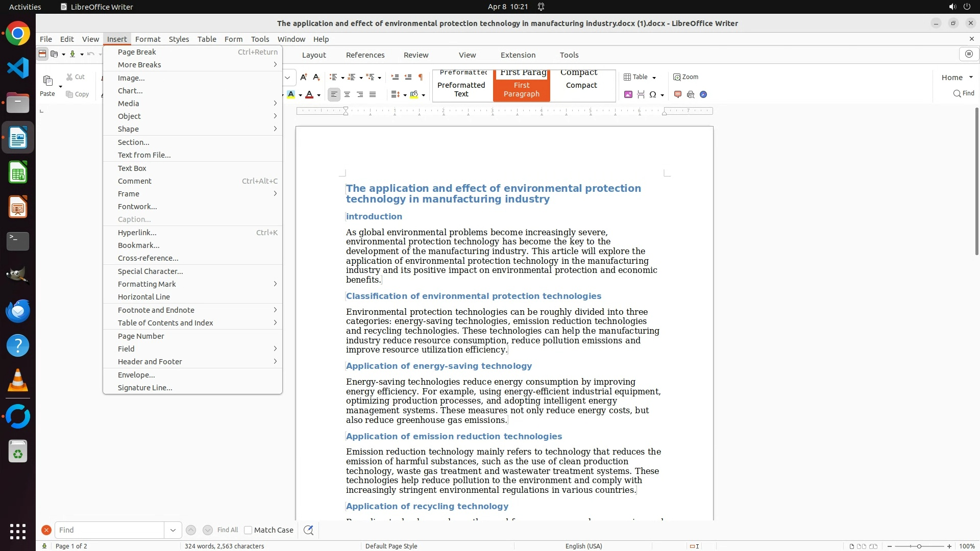Screen dimensions: 980x551
Task: Center align the paragraph
Action: pos(347,94)
